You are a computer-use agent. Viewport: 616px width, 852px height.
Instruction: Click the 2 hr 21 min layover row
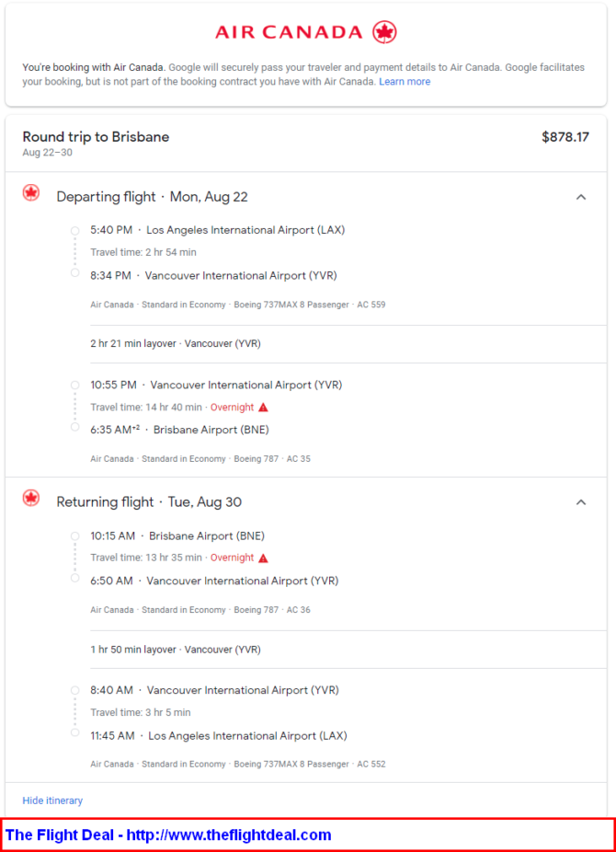348,344
